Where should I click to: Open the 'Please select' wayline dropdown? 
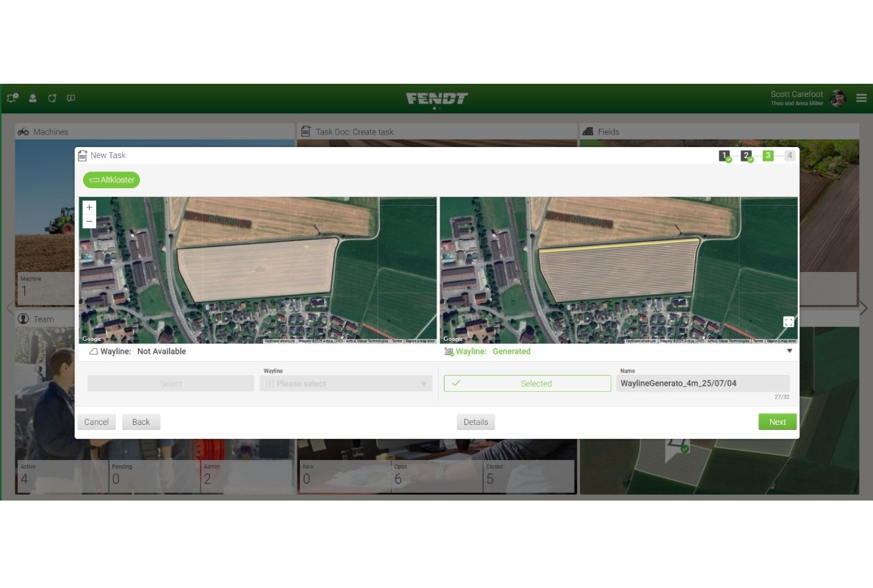coord(346,383)
